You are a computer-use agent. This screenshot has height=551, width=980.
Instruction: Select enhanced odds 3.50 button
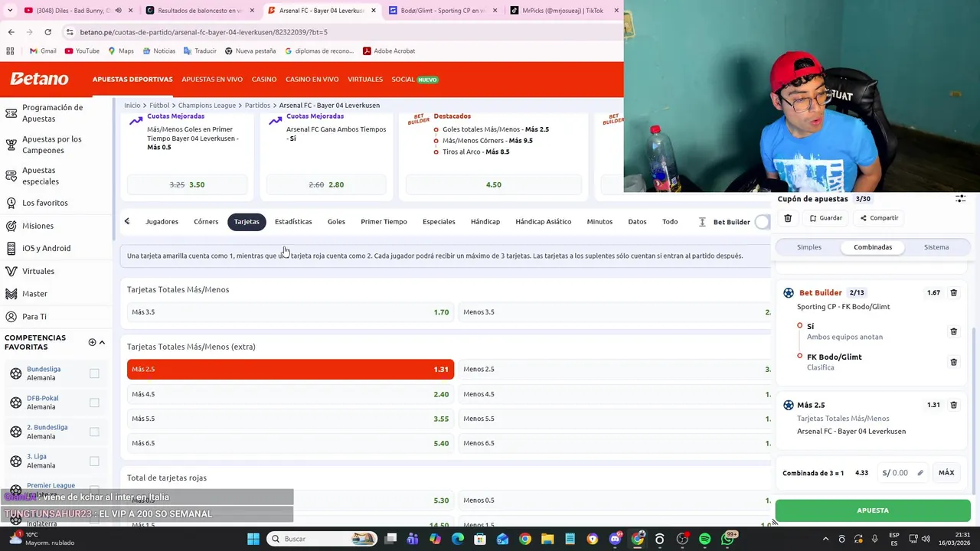click(x=188, y=184)
